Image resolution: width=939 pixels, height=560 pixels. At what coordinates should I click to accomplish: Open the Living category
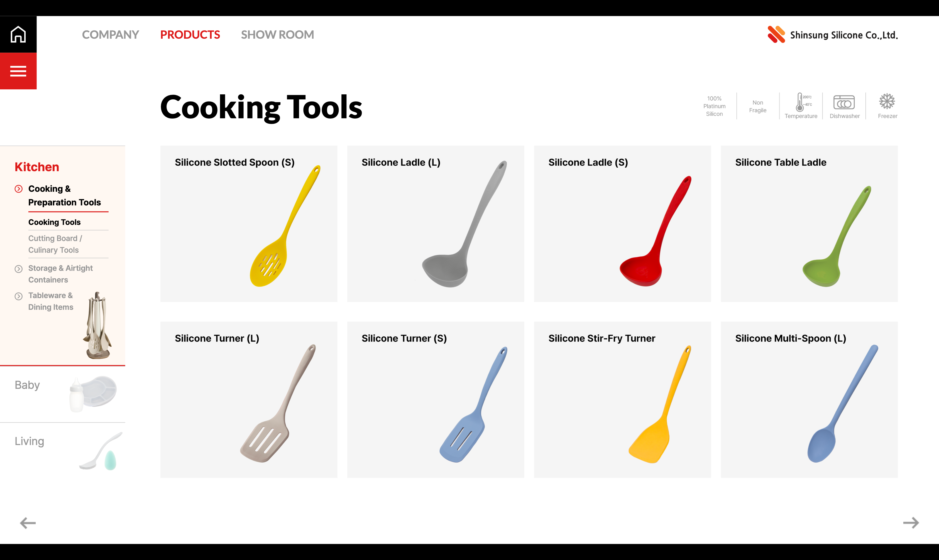tap(30, 441)
